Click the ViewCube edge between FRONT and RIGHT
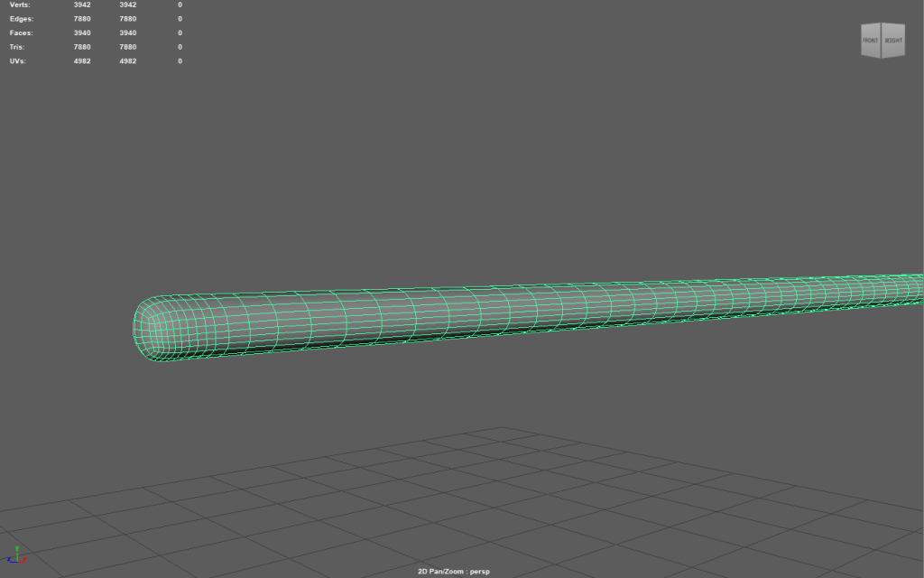924x578 pixels. [882, 42]
